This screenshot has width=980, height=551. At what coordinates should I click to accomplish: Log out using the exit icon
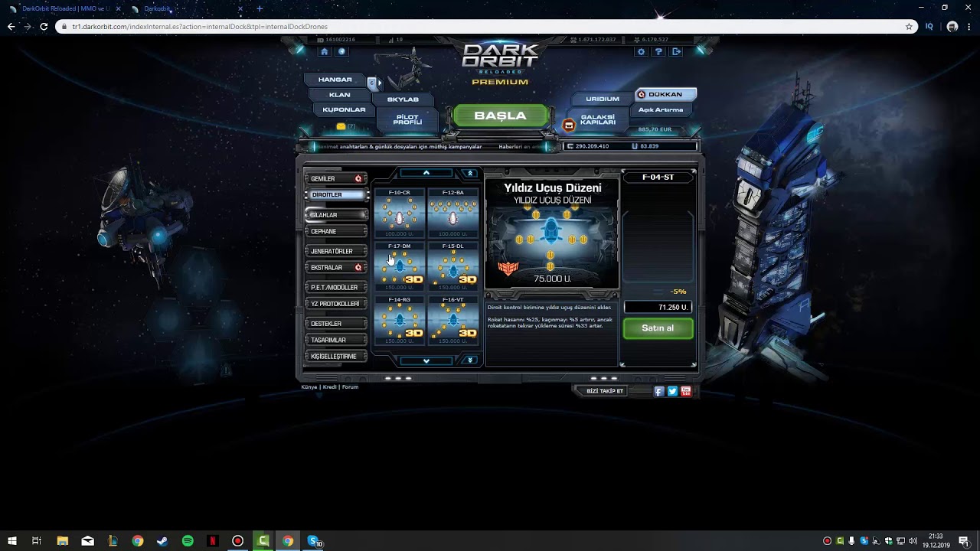pos(676,52)
